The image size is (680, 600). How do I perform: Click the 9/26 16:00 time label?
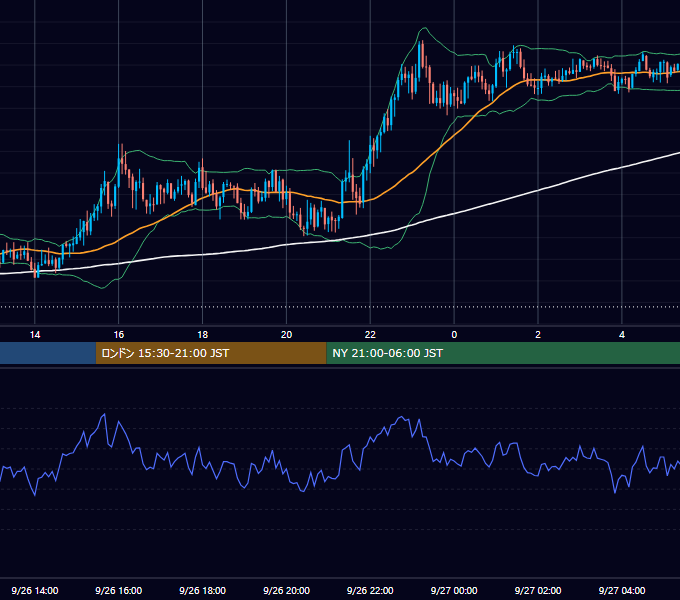[118, 590]
